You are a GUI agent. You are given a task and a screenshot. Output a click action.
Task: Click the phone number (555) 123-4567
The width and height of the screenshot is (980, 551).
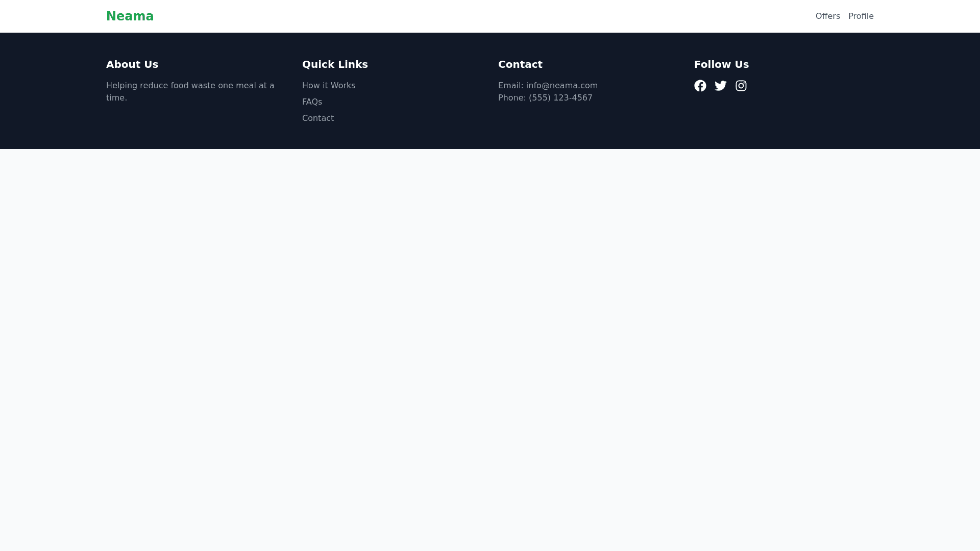pyautogui.click(x=560, y=97)
